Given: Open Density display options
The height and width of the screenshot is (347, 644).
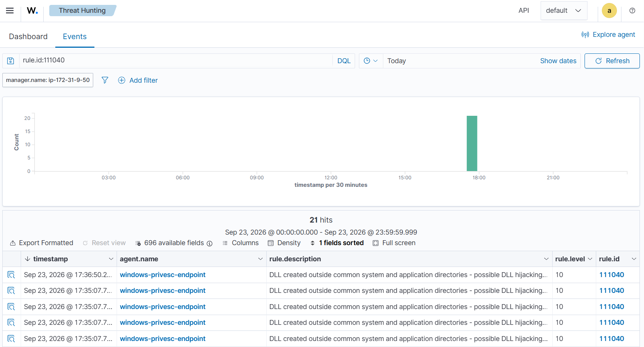Looking at the screenshot, I should coord(284,243).
